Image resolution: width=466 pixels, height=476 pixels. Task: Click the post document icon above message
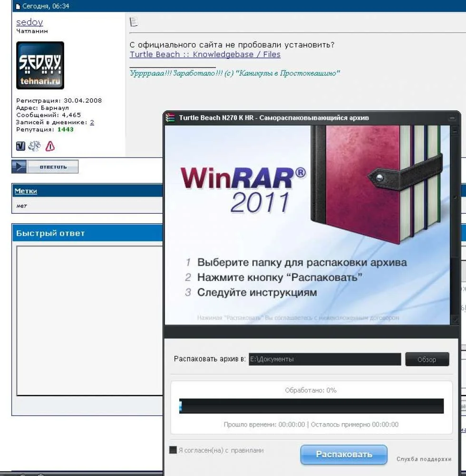(x=134, y=22)
